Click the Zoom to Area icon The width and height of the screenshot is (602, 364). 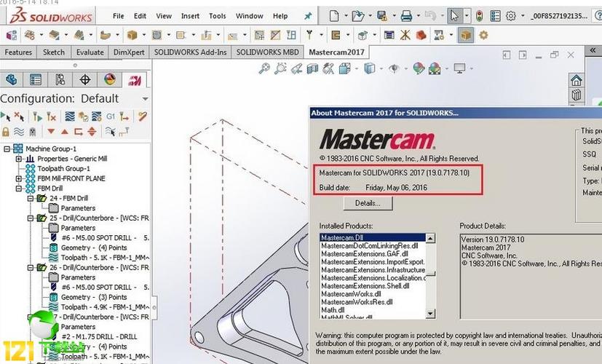(x=280, y=68)
